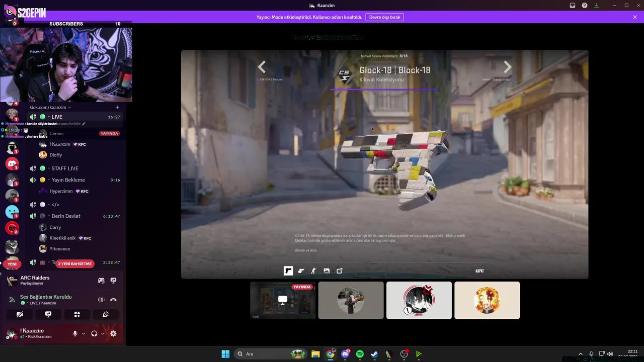The height and width of the screenshot is (362, 644).
Task: Open the soundboard button
Action: pyautogui.click(x=106, y=314)
